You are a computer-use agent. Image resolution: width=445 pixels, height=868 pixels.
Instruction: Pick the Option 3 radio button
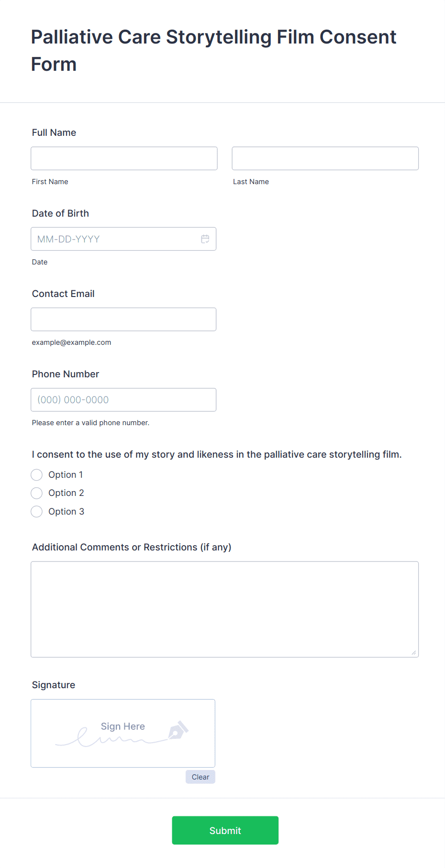pos(37,512)
